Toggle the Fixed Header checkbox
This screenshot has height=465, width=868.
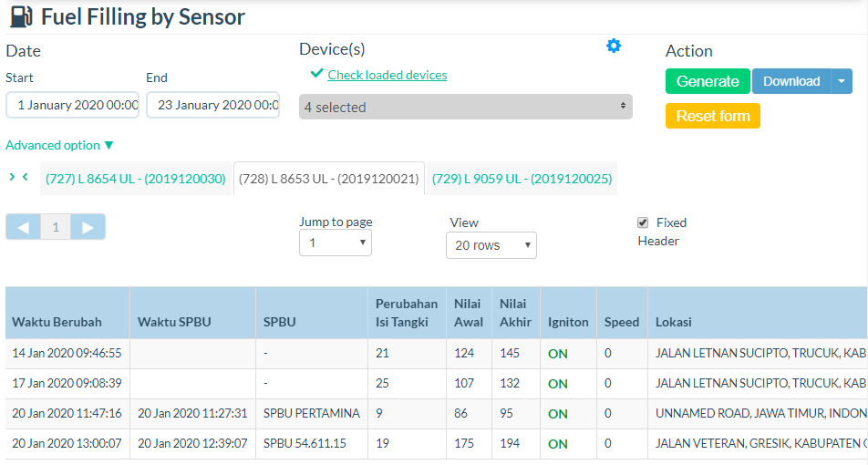point(643,222)
